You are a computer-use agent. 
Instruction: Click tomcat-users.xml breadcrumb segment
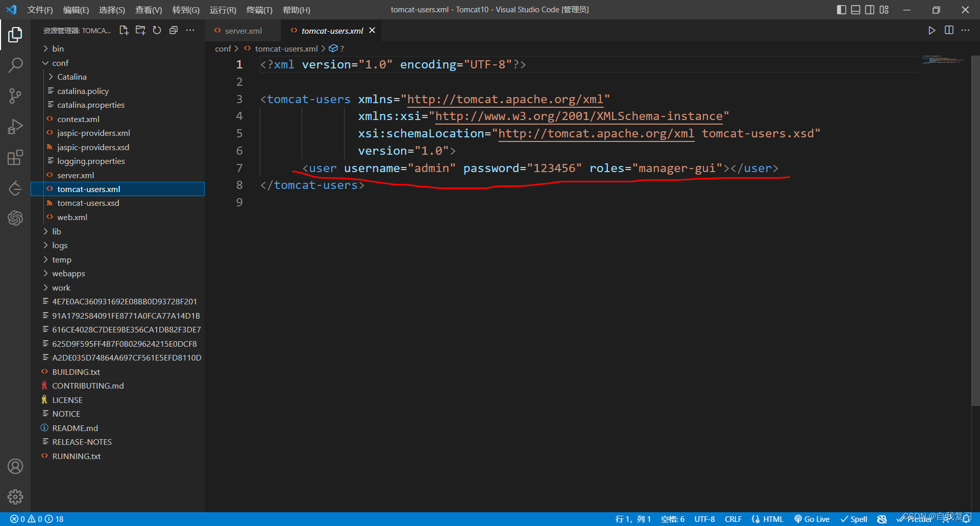tap(286, 49)
